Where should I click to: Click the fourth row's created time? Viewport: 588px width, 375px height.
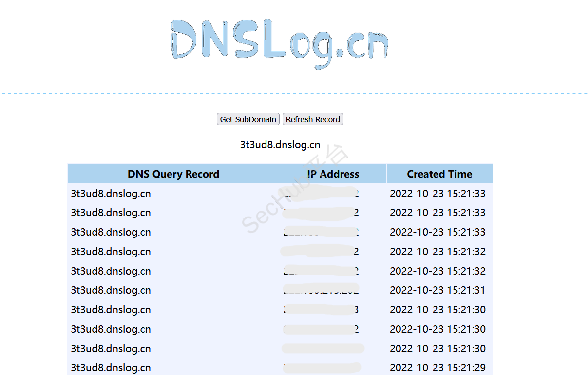[x=437, y=252]
